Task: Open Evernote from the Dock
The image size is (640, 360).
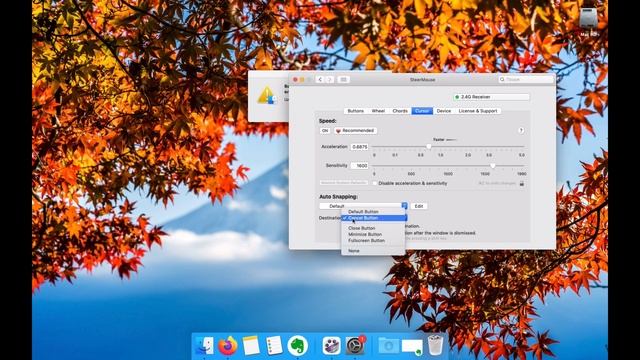Action: (x=298, y=346)
